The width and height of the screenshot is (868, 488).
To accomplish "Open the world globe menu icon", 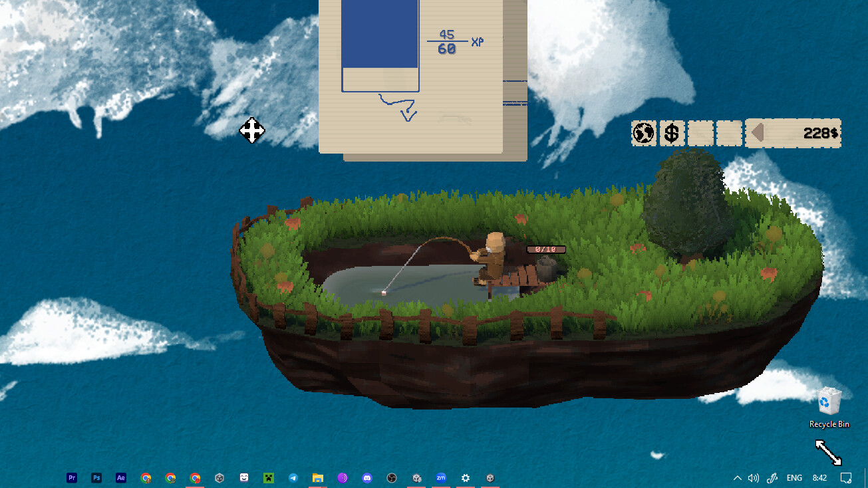I will pos(643,133).
